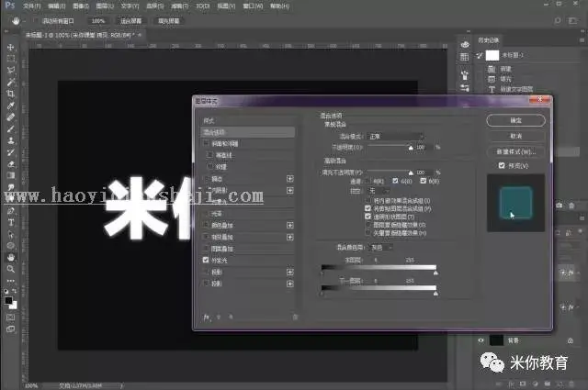Click the 确定 (OK) button
The width and height of the screenshot is (588, 390).
tap(515, 120)
